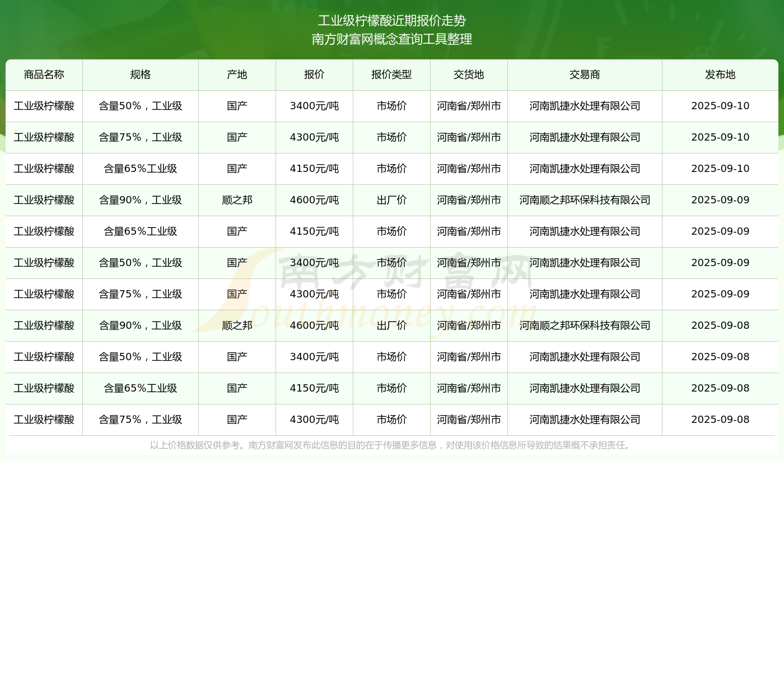Click the 含量50%，工业级 spec dated 2025-09-08
The height and width of the screenshot is (675, 784).
click(140, 357)
